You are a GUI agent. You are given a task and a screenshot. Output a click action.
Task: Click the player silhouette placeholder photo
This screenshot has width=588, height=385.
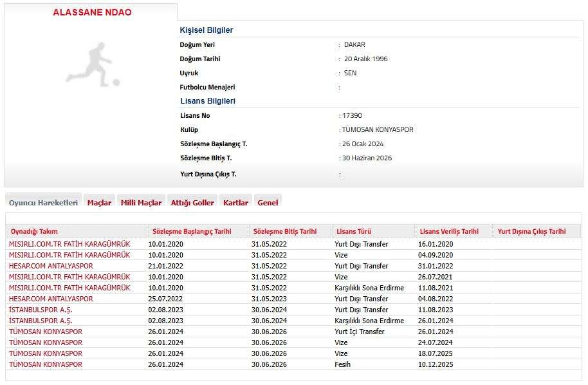coord(92,64)
